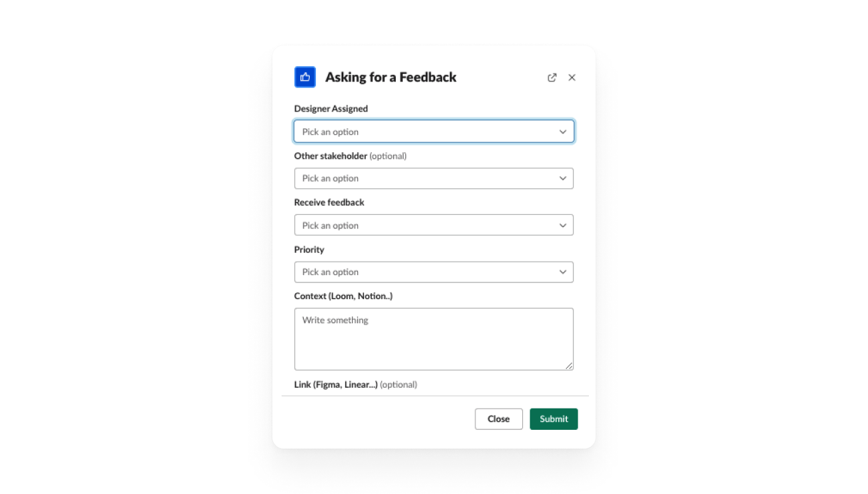Open the Priority dropdown
The width and height of the screenshot is (868, 494).
click(434, 272)
